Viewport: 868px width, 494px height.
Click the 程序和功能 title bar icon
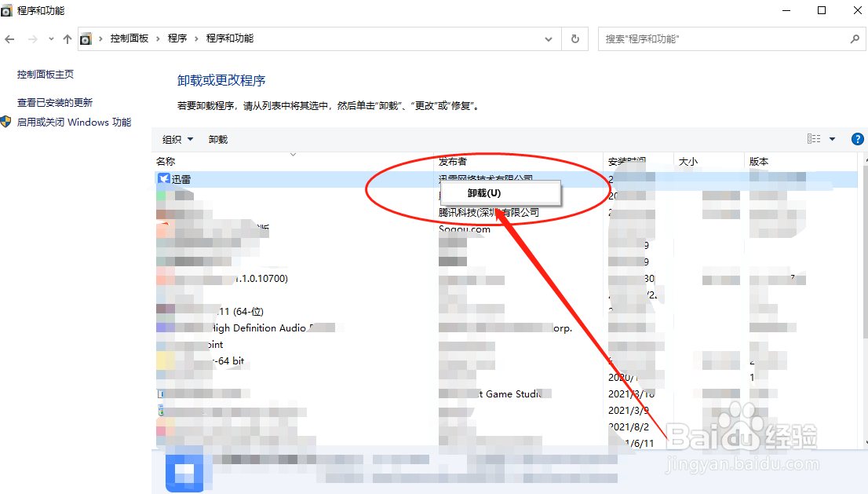point(6,10)
